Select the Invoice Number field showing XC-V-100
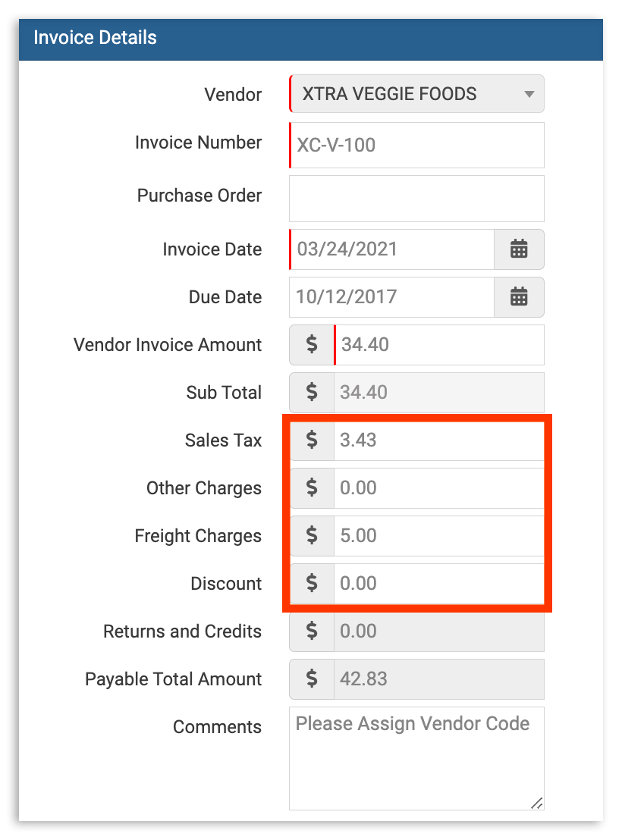The height and width of the screenshot is (840, 622). pos(416,145)
